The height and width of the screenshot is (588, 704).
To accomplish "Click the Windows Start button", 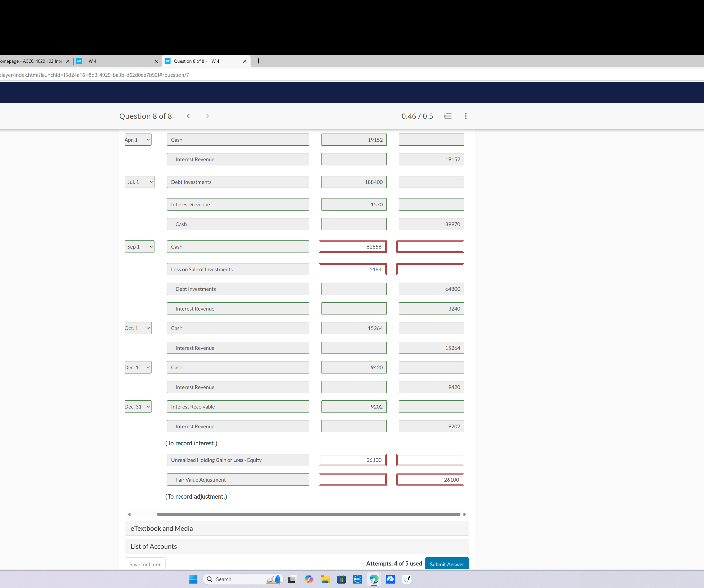I will coord(193,579).
